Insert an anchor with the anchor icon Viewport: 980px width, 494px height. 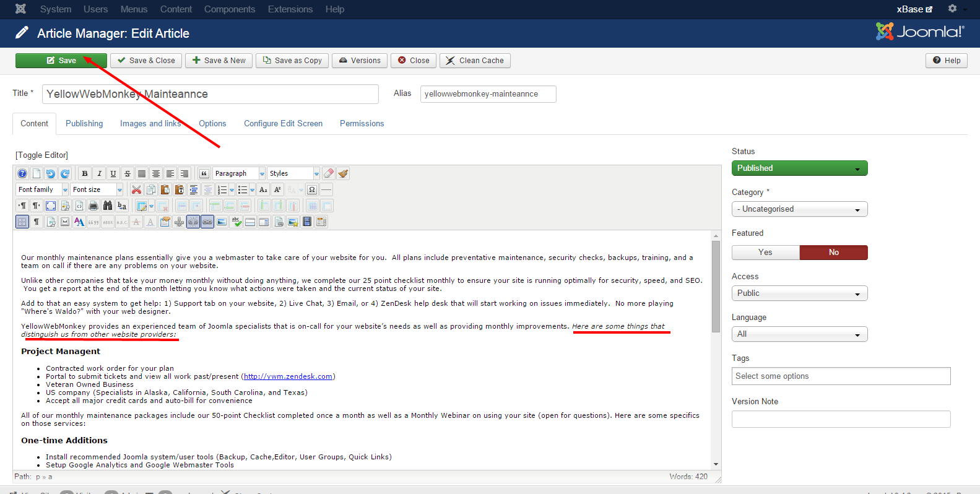pos(179,222)
